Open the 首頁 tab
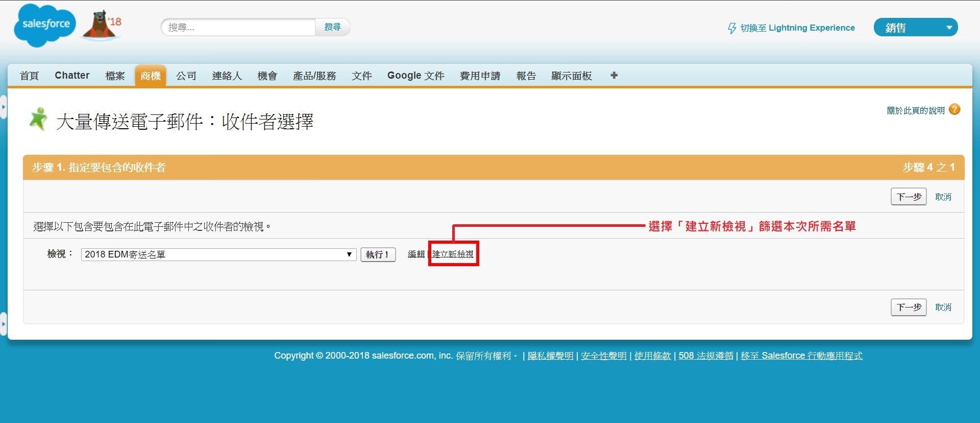980x423 pixels. point(29,76)
